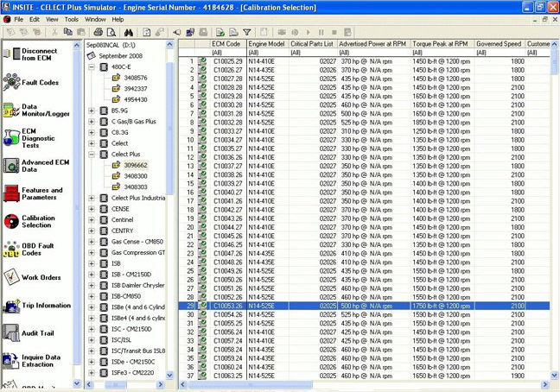The height and width of the screenshot is (392, 560).
Task: Sort by Engine Model column header
Action: tap(268, 44)
